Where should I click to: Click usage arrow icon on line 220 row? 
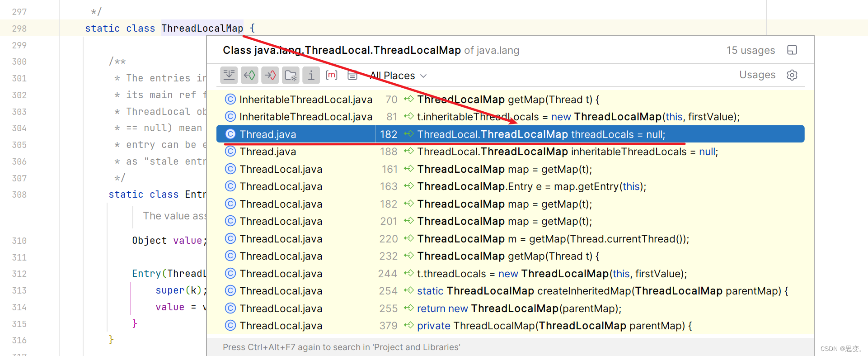408,238
